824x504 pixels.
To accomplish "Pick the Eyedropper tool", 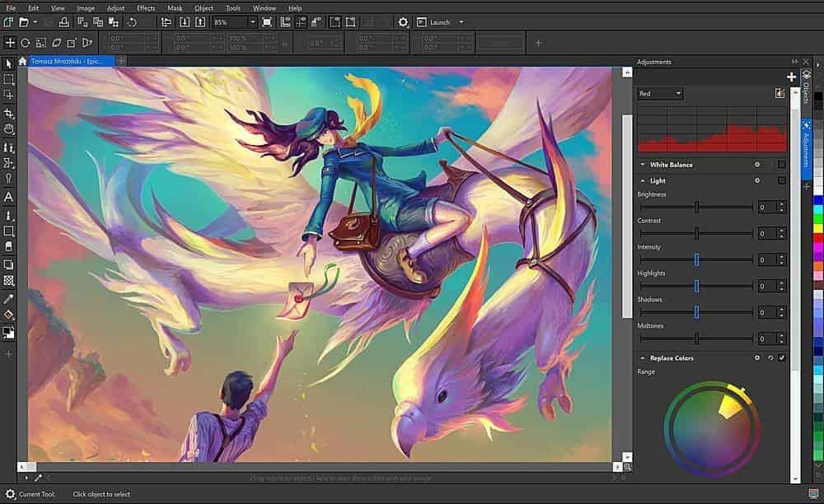I will click(9, 299).
